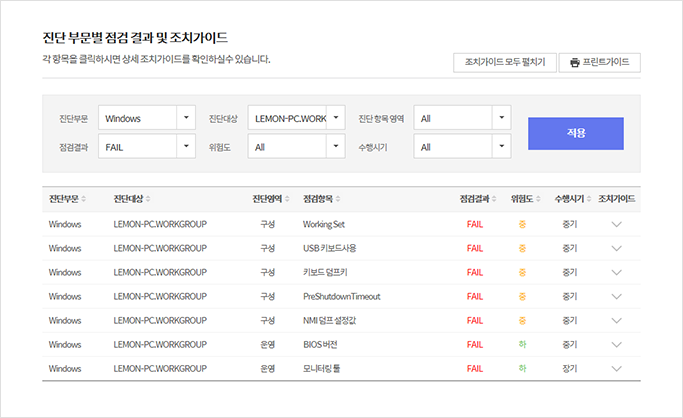Image resolution: width=683 pixels, height=418 pixels.
Task: Open the 점검결과 FAIL dropdown
Action: [147, 146]
